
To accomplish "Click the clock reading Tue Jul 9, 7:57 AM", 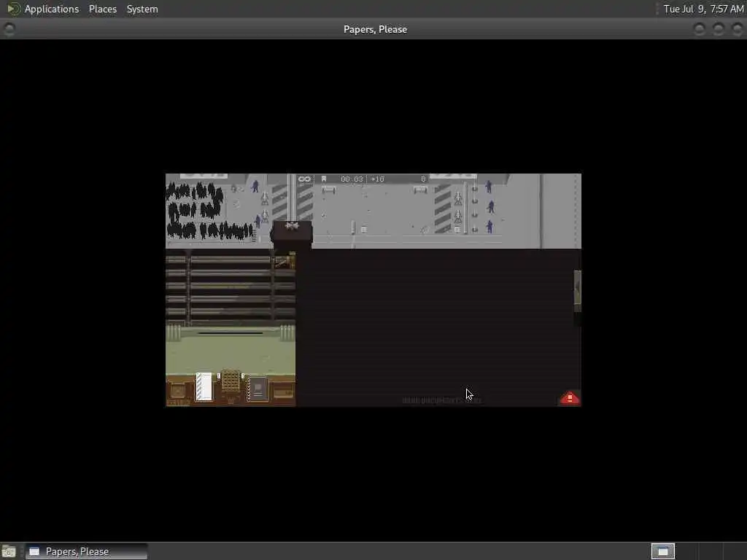I will pos(704,9).
